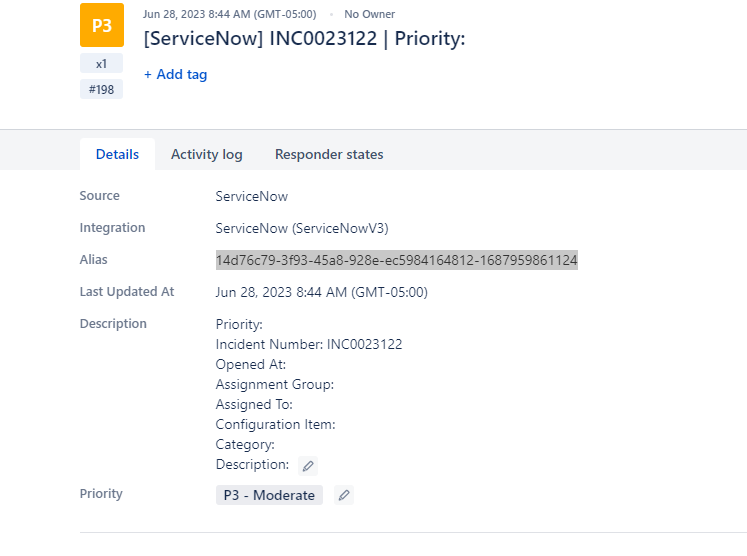Click the Category: line in description

(x=245, y=444)
